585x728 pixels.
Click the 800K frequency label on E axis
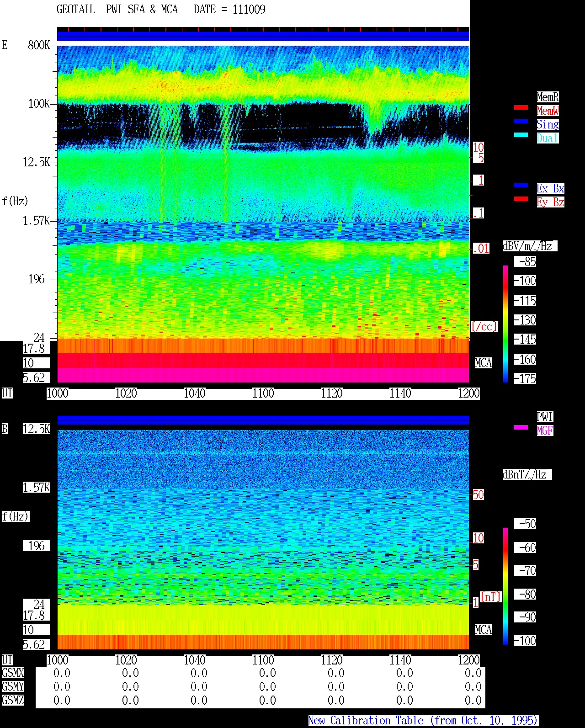click(x=39, y=45)
